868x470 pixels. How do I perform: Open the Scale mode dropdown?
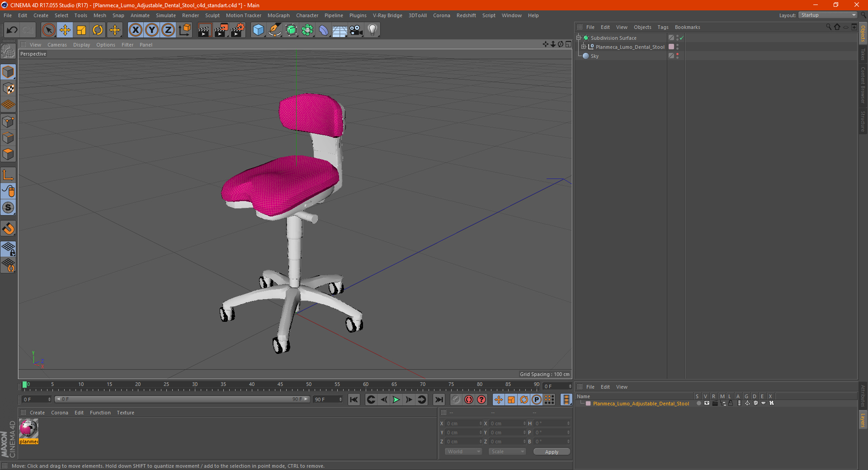tap(507, 451)
